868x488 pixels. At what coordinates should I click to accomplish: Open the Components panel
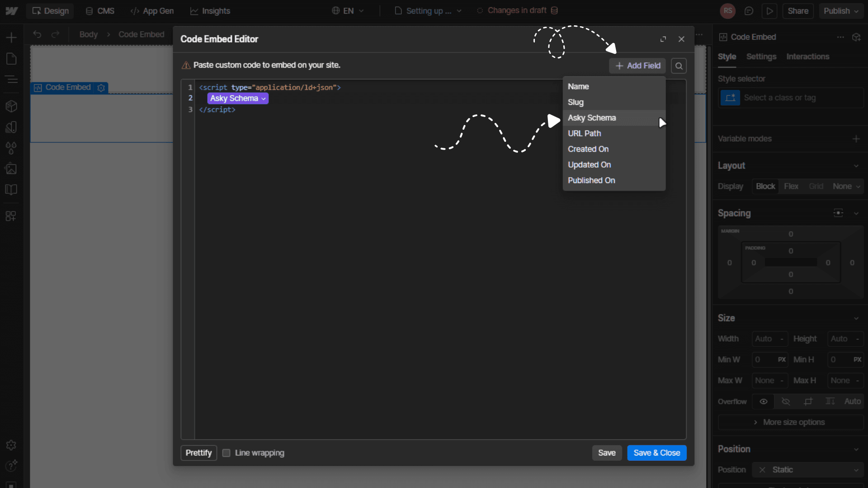pyautogui.click(x=11, y=106)
